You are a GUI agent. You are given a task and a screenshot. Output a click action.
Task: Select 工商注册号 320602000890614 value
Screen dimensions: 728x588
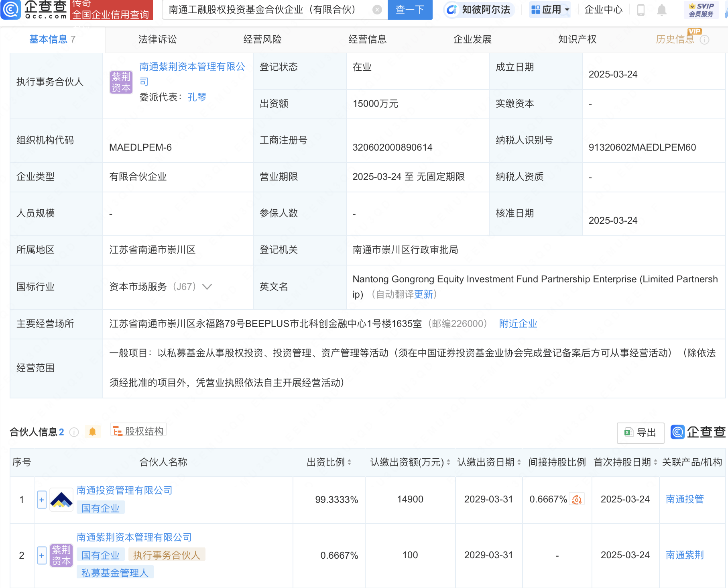(392, 147)
